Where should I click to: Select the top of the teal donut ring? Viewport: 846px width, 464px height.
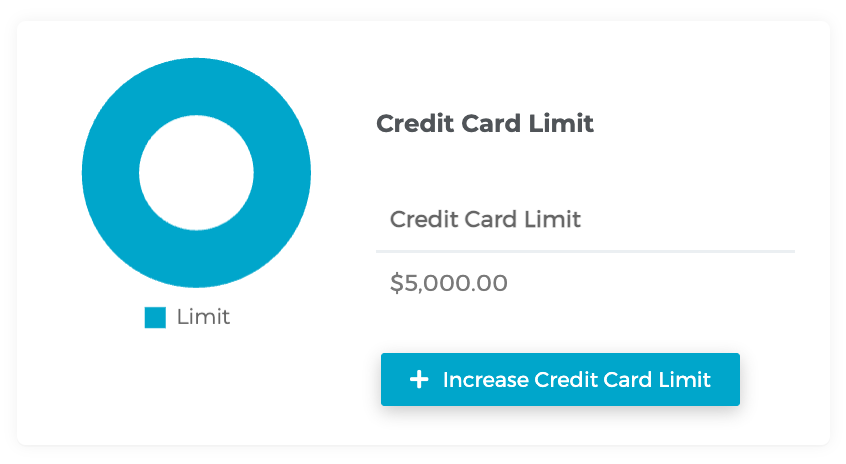click(196, 87)
